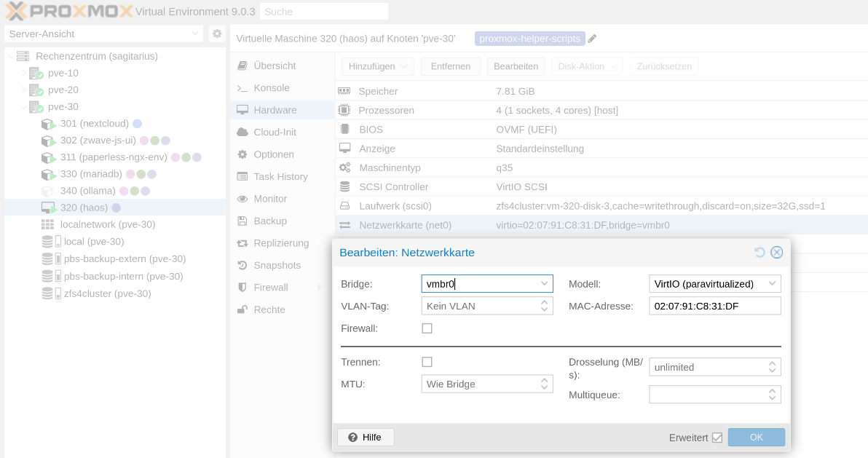Click the gear icon beside Server-Ansicht
Viewport: 868px width, 458px height.
pyautogui.click(x=217, y=33)
